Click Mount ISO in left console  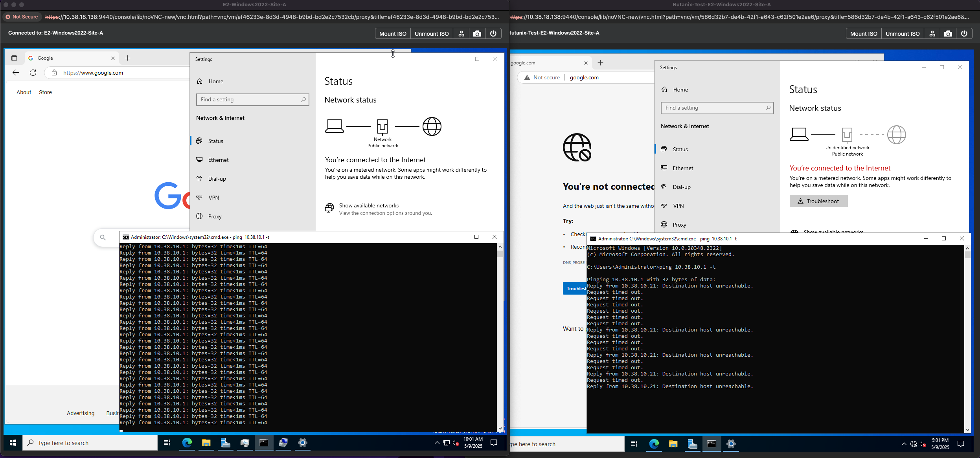point(393,34)
